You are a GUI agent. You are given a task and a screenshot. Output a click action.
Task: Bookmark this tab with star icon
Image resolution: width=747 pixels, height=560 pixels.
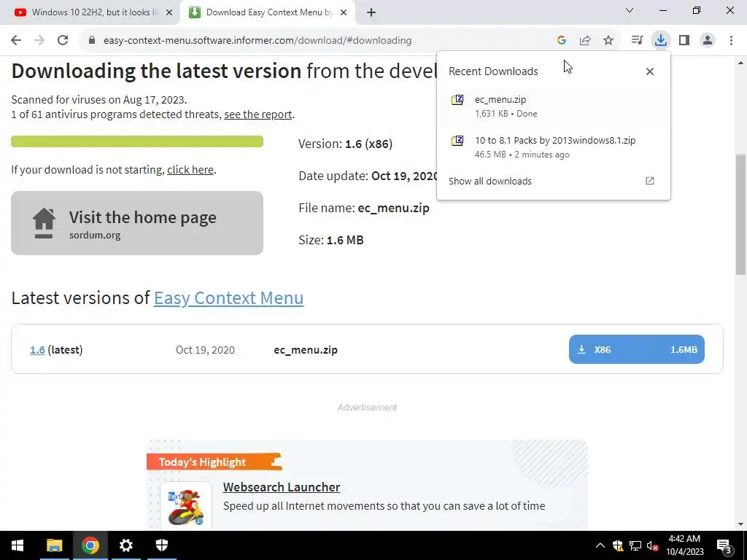click(x=608, y=41)
